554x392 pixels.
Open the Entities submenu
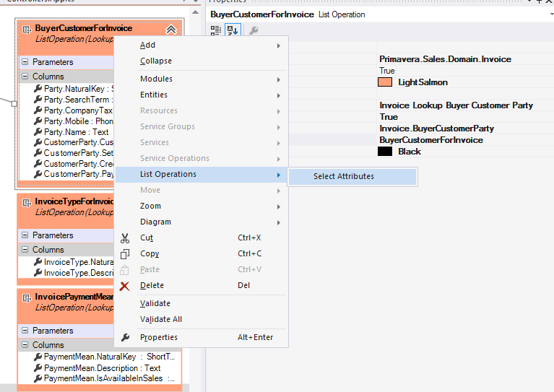coord(202,95)
